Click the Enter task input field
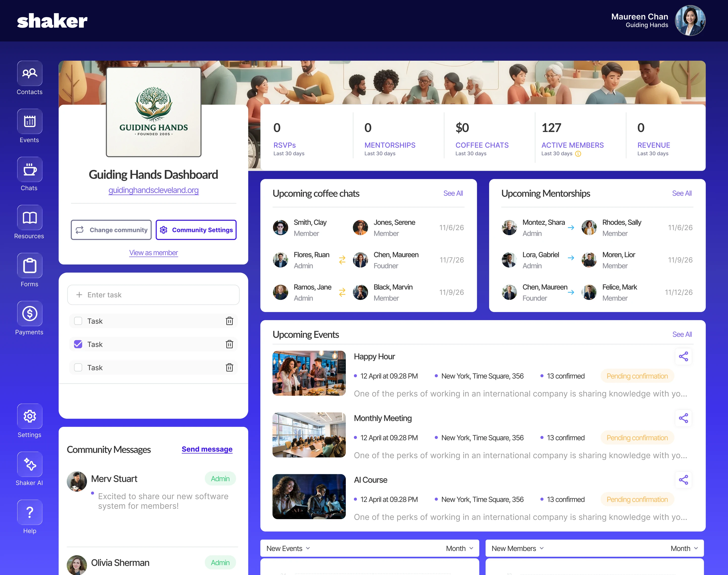Image resolution: width=728 pixels, height=575 pixels. pos(153,295)
